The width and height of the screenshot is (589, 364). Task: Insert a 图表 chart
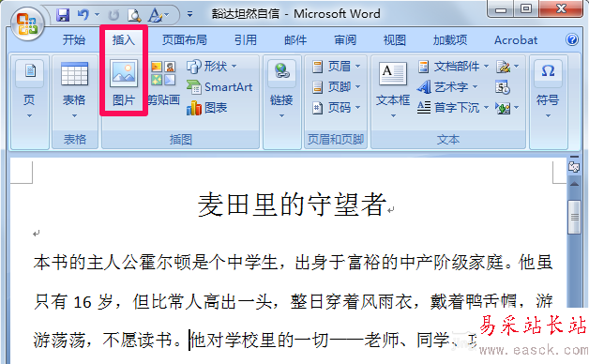point(206,108)
